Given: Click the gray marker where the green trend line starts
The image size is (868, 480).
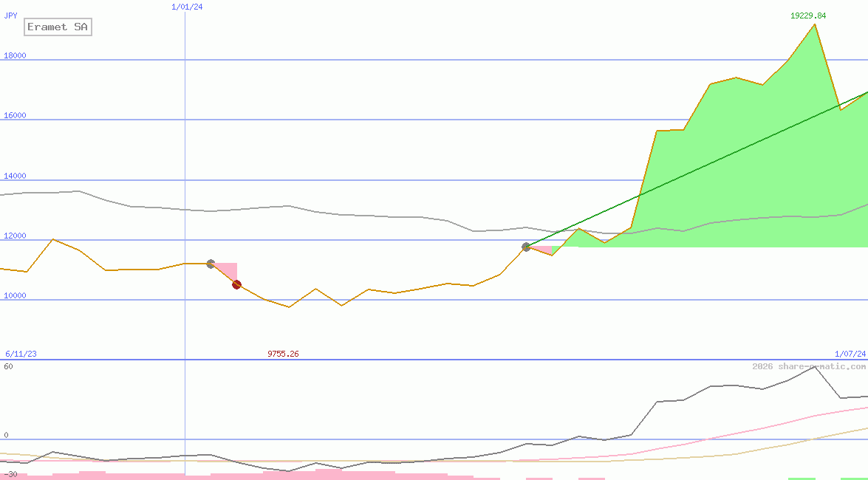Looking at the screenshot, I should pyautogui.click(x=527, y=247).
